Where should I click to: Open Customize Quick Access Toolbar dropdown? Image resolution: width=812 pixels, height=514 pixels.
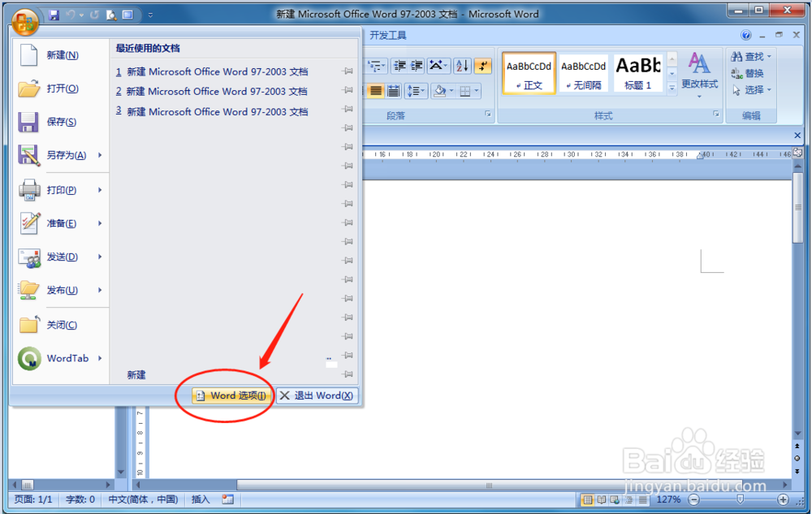pyautogui.click(x=150, y=15)
